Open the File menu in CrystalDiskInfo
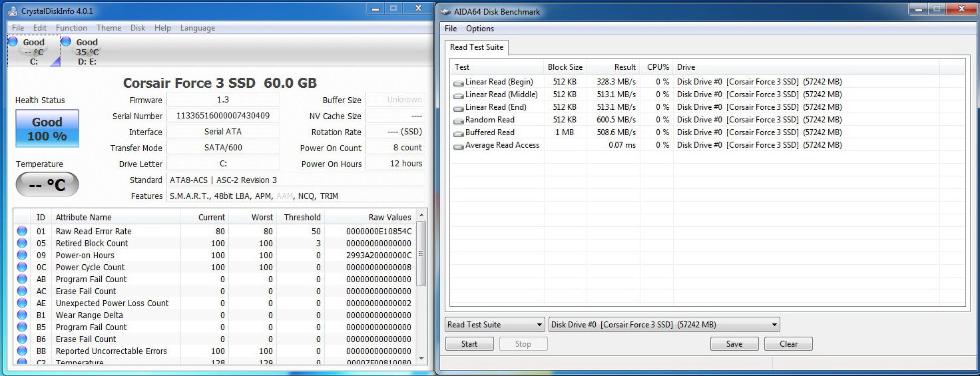The width and height of the screenshot is (980, 376). 18,28
